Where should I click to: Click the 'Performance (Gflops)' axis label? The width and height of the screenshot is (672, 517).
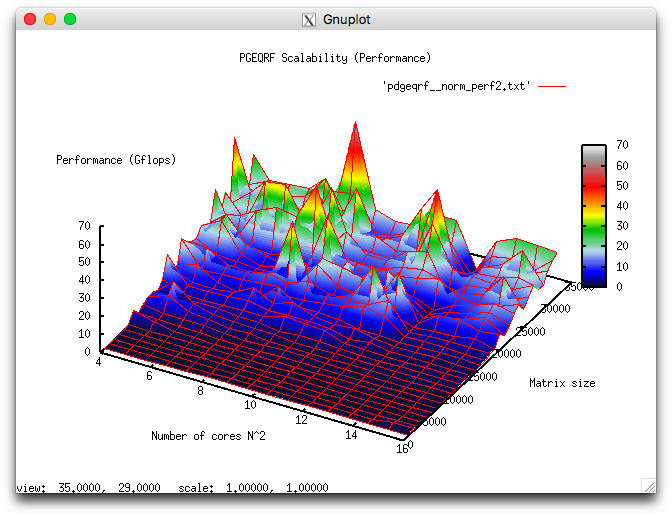116,160
